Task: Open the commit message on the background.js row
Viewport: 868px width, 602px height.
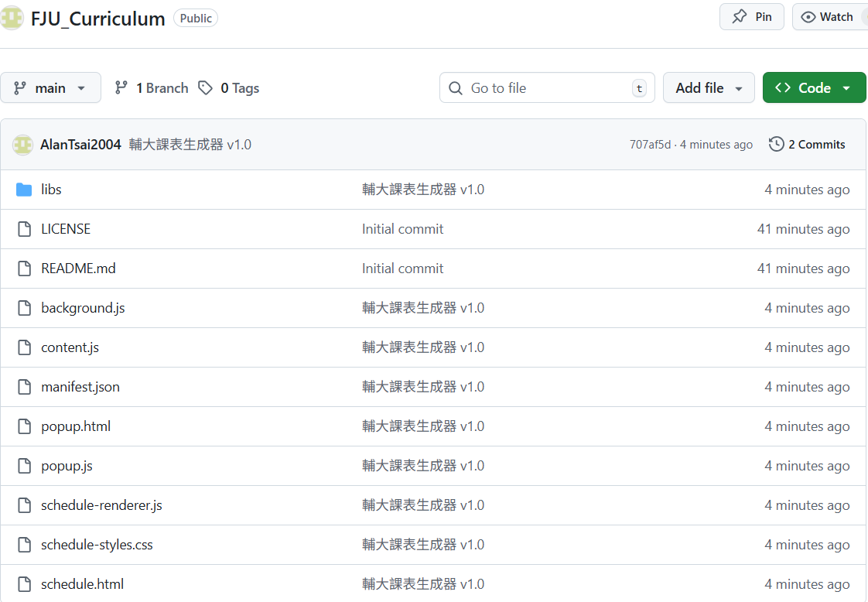Action: [423, 308]
